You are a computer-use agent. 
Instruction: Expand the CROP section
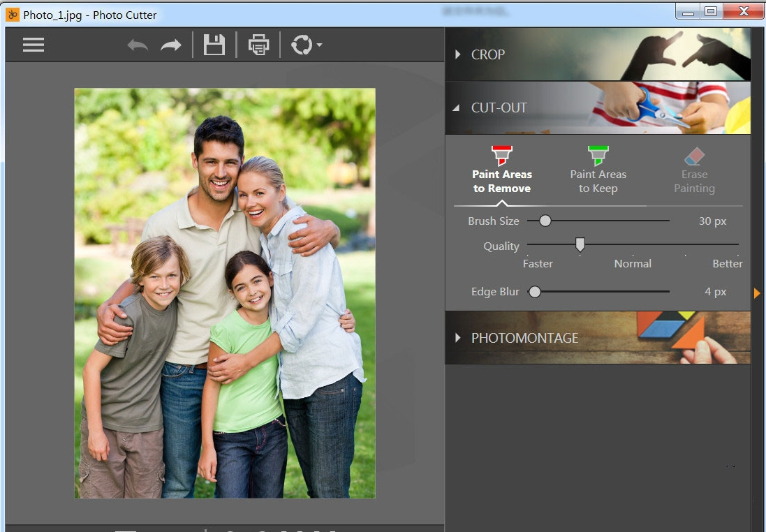click(x=487, y=54)
